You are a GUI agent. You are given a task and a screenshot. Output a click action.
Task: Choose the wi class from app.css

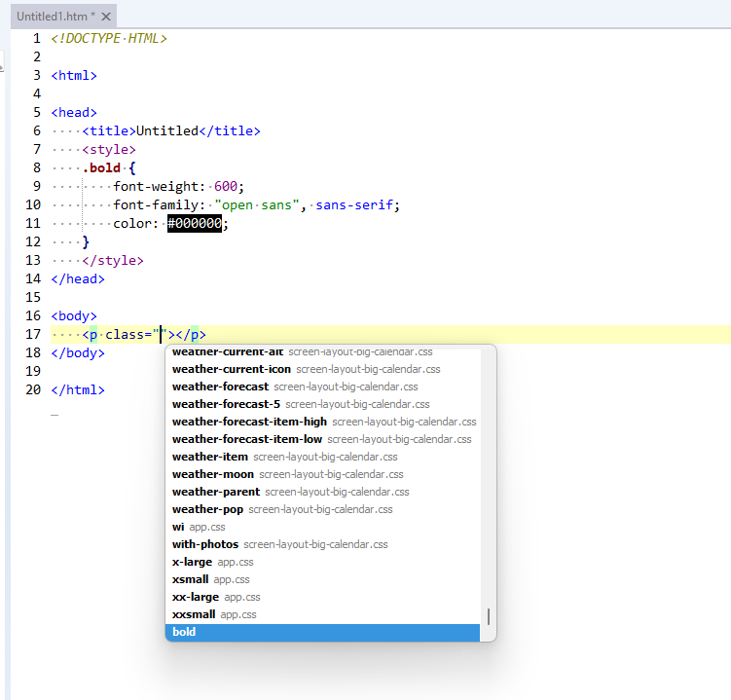[x=178, y=527]
